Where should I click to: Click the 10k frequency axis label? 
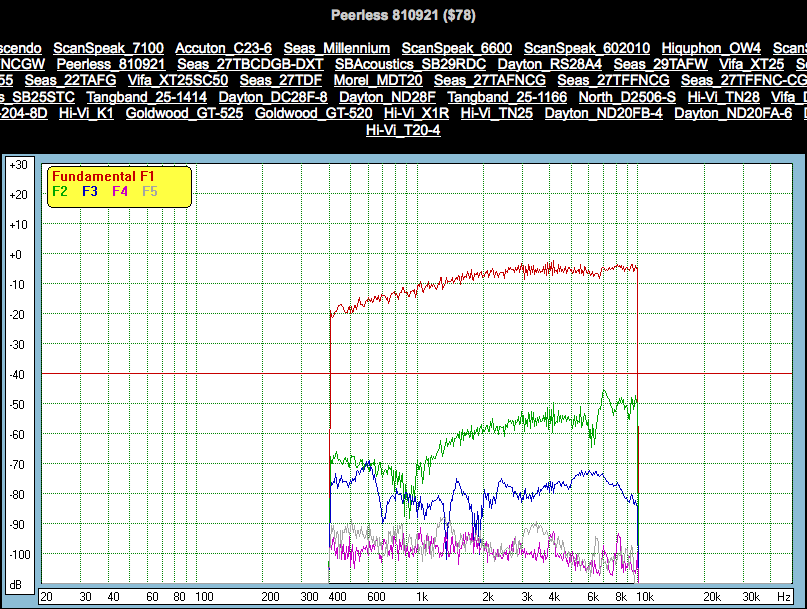tap(645, 597)
